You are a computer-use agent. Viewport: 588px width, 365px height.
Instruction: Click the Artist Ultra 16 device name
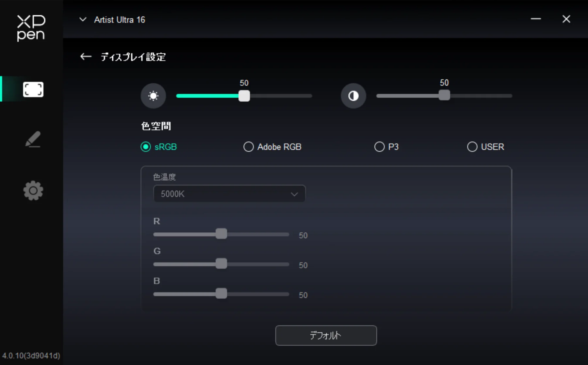pos(120,20)
